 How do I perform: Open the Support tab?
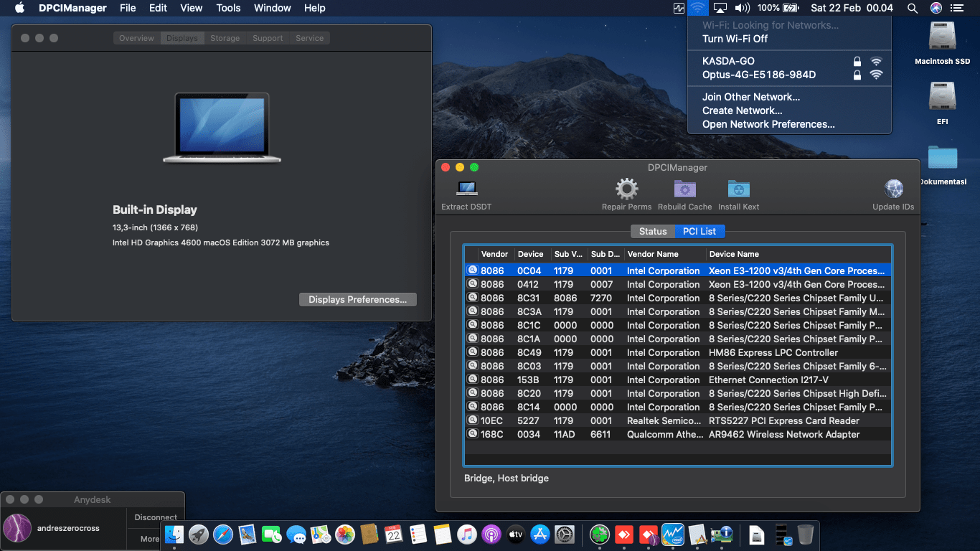(x=268, y=38)
